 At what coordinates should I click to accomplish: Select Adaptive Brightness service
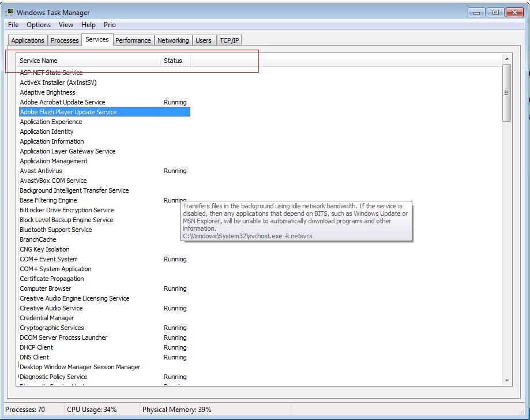point(104,92)
